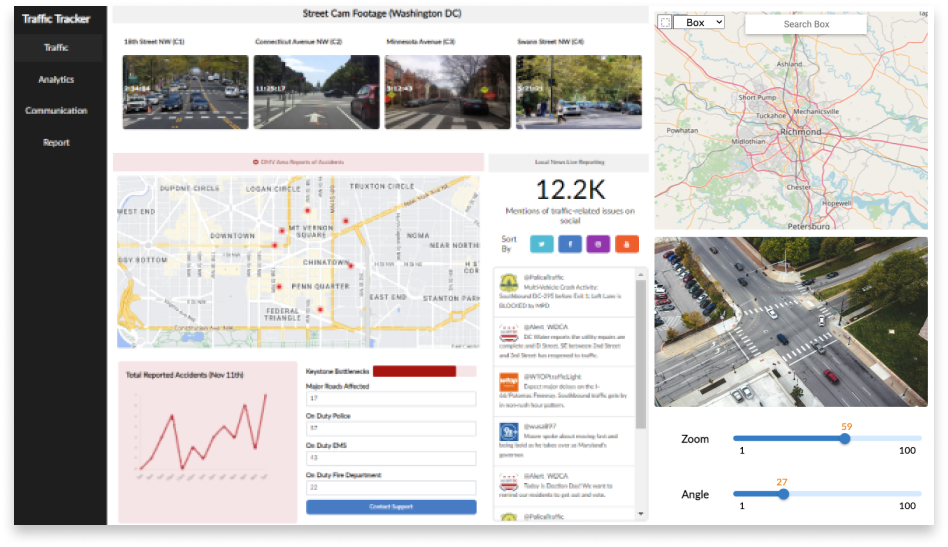This screenshot has height=547, width=948.
Task: Click the red alert icon beside DMV Area Reports
Action: tap(256, 162)
